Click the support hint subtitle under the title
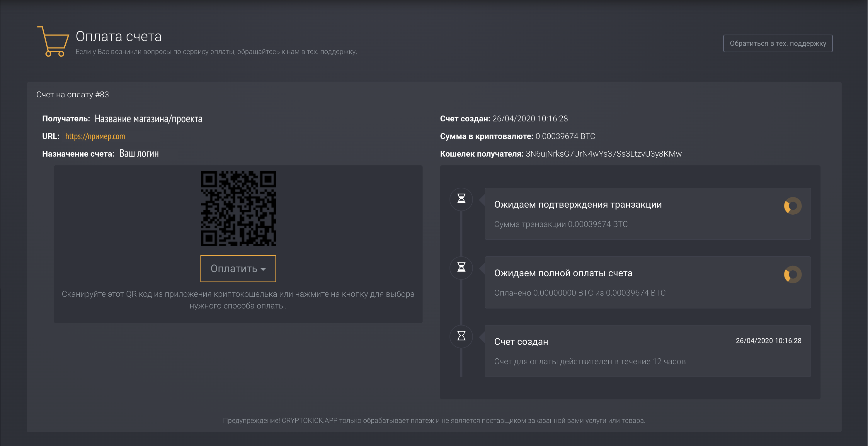Image resolution: width=868 pixels, height=446 pixels. click(216, 52)
